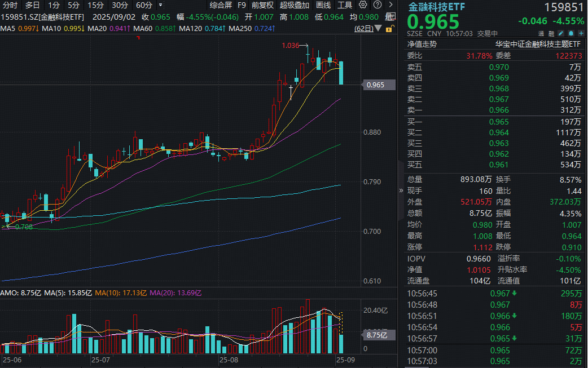Image resolution: width=588 pixels, height=368 pixels.
Task: Click stock code 159851
Action: pyautogui.click(x=564, y=7)
